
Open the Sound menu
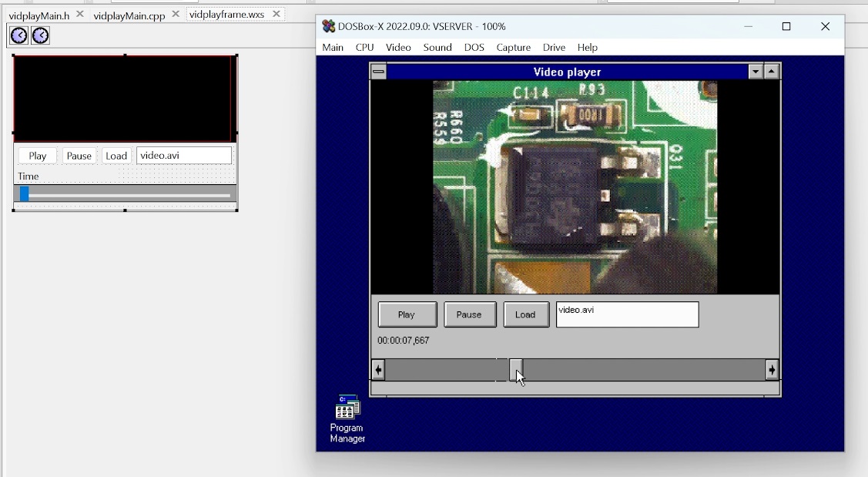pyautogui.click(x=437, y=48)
